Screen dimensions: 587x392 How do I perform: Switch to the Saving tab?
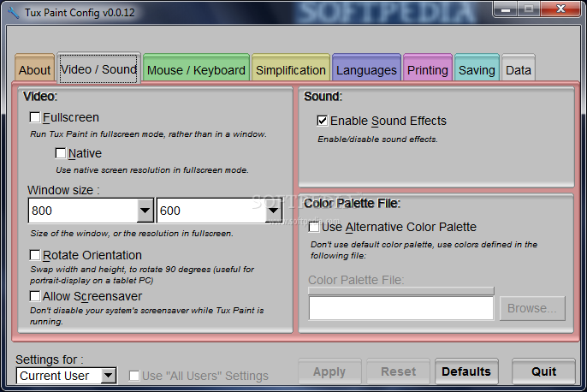(477, 68)
